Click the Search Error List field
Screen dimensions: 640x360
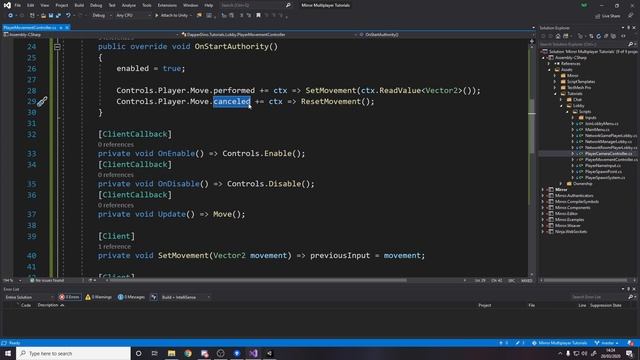coord(599,297)
